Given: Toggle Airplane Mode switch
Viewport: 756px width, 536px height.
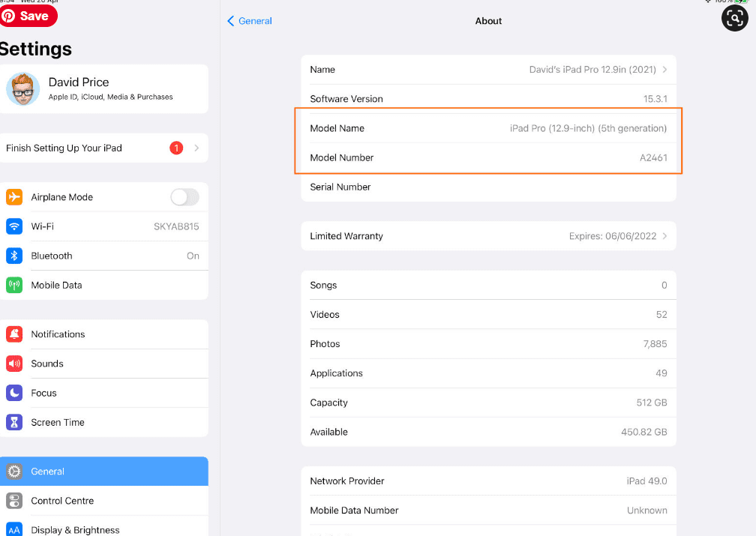Looking at the screenshot, I should (184, 197).
